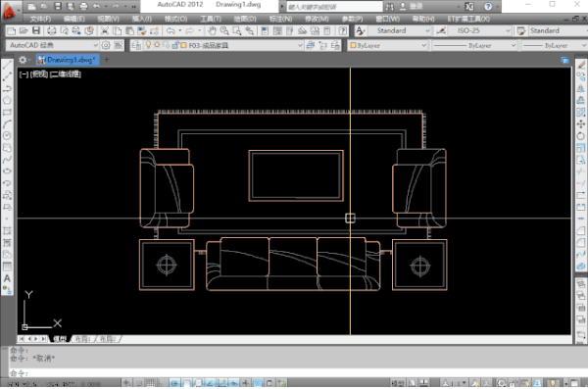The image size is (588, 389).
Task: Select the Move modify tool
Action: (x=581, y=124)
